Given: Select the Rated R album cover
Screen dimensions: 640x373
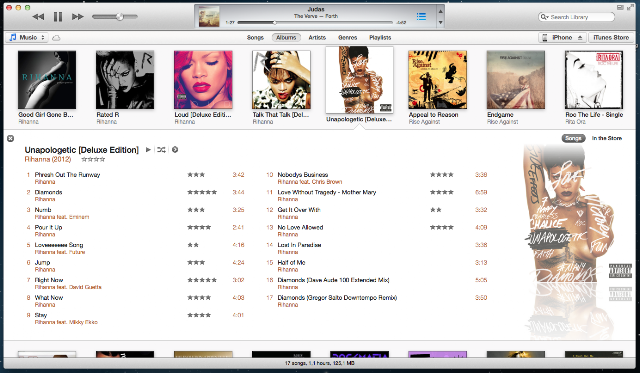Looking at the screenshot, I should click(x=125, y=80).
